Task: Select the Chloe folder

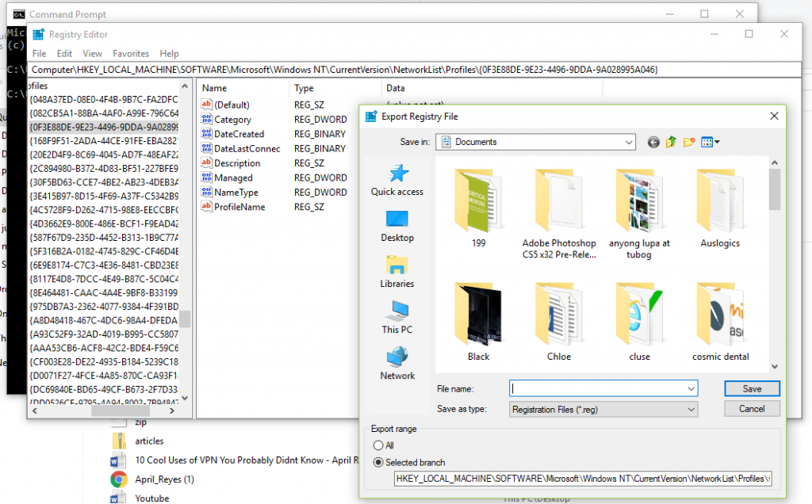Action: point(559,322)
